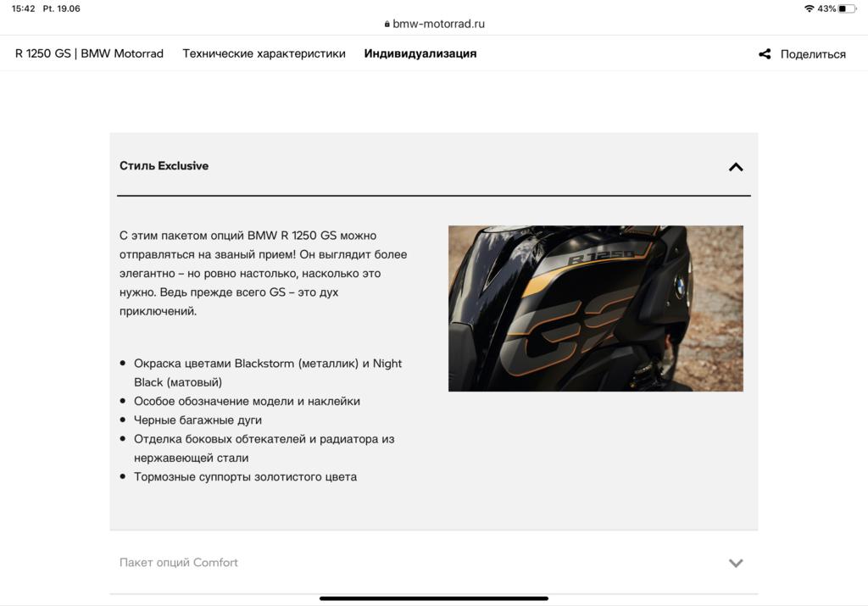Open the Технические характеристики tab
The width and height of the screenshot is (868, 606).
click(264, 53)
